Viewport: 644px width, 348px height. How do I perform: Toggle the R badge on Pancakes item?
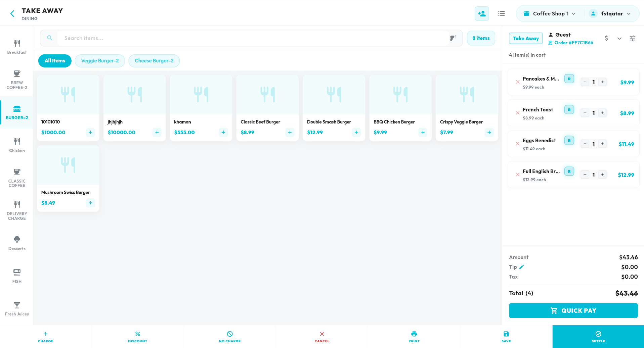coord(569,79)
